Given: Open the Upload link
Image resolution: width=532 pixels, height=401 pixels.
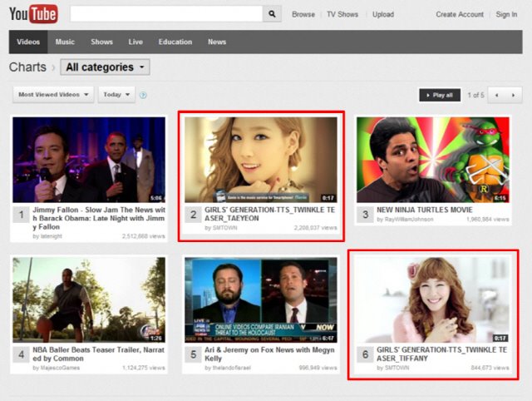Looking at the screenshot, I should (383, 14).
